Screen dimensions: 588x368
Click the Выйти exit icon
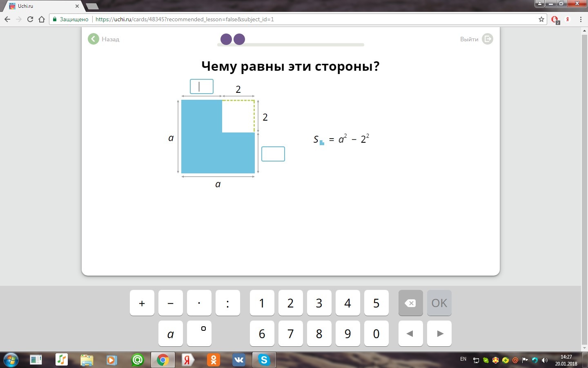point(487,39)
